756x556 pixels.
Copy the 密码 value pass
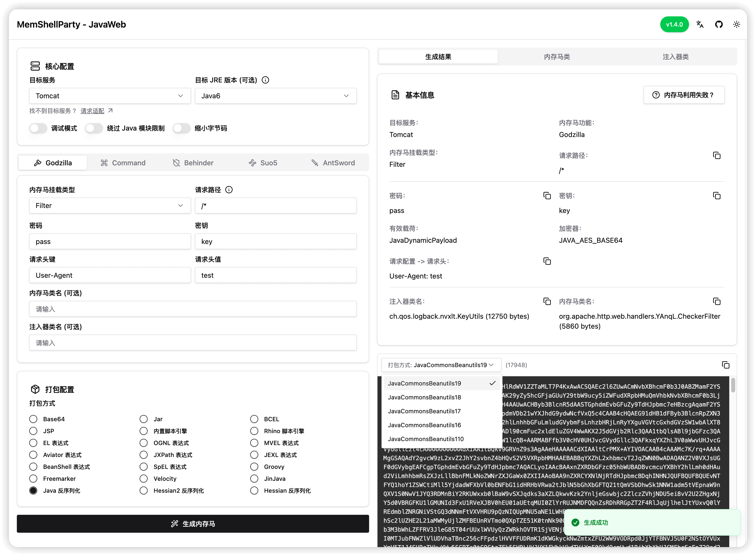coord(547,196)
